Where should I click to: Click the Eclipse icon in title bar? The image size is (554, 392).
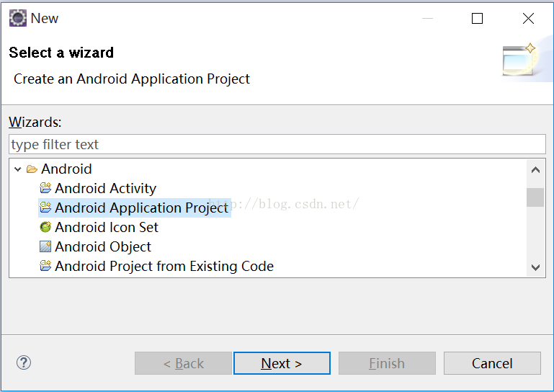pyautogui.click(x=18, y=18)
